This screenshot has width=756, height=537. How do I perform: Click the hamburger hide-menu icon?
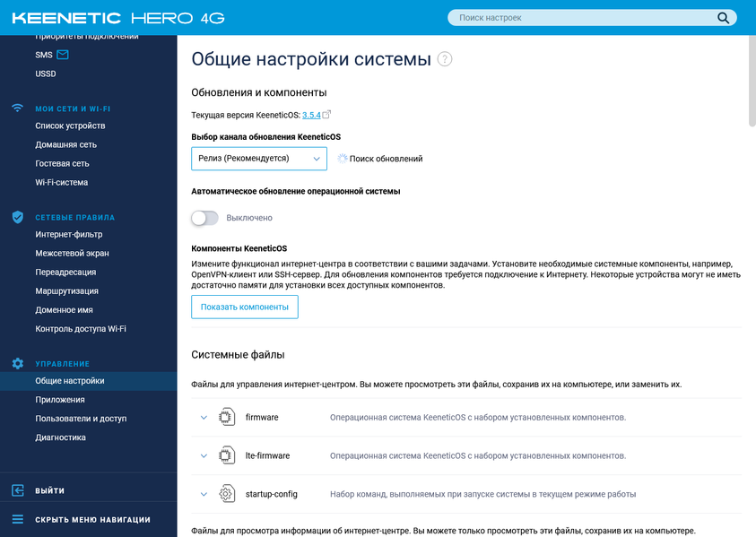pyautogui.click(x=17, y=519)
